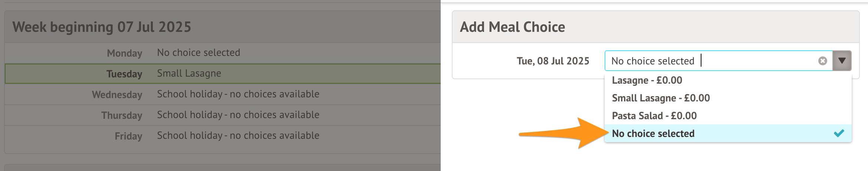Image resolution: width=868 pixels, height=171 pixels.
Task: Click the Friday day label
Action: pos(128,136)
